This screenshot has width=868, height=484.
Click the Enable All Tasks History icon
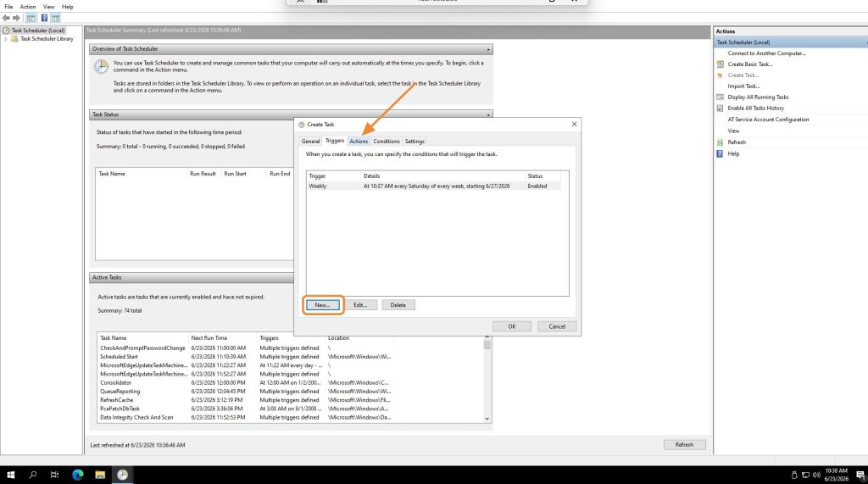[x=721, y=108]
